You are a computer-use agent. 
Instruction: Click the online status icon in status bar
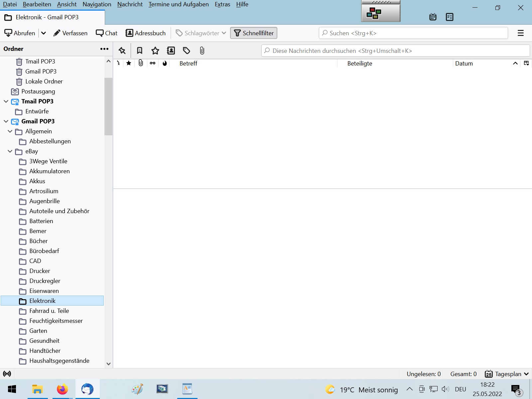point(7,374)
